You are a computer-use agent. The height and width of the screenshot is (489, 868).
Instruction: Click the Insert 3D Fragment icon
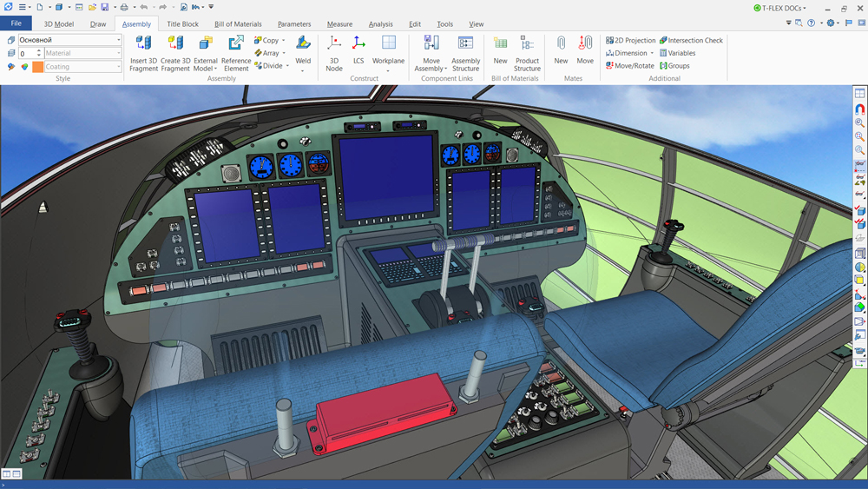click(144, 43)
